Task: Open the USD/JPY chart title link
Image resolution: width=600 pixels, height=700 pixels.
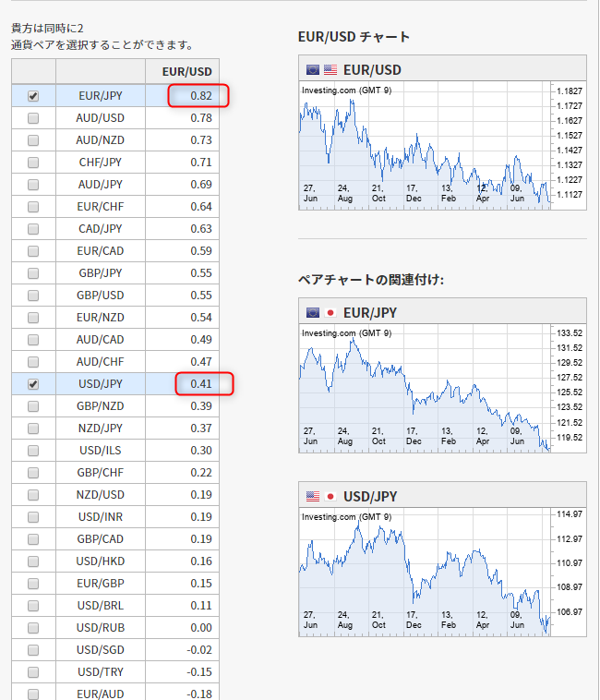Action: click(371, 497)
